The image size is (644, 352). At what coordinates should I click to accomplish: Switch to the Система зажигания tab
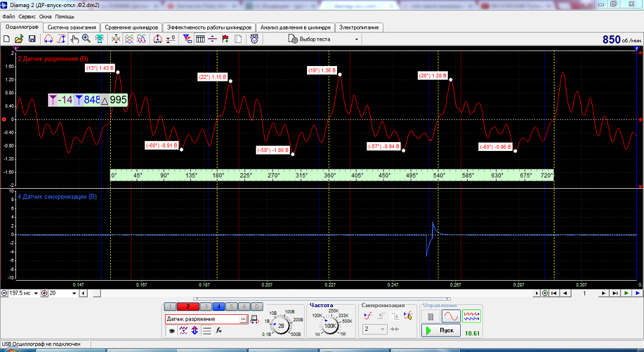72,27
